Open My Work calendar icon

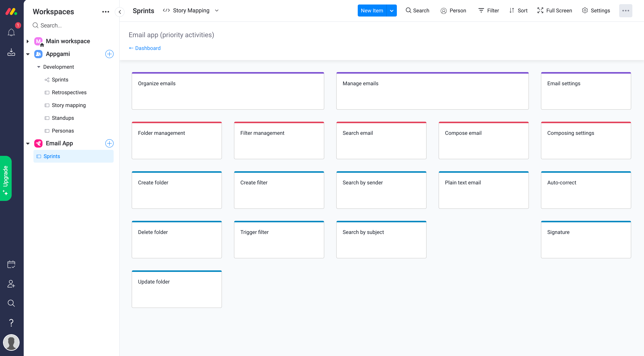pos(11,264)
